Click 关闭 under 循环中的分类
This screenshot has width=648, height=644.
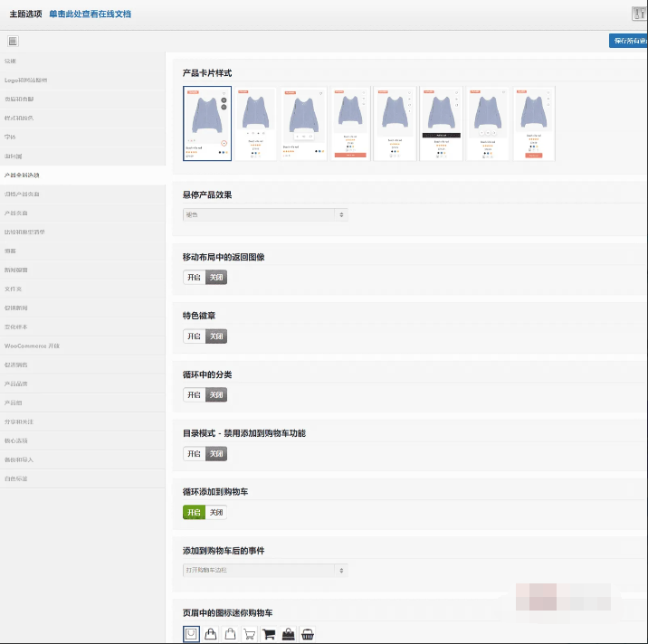[216, 395]
